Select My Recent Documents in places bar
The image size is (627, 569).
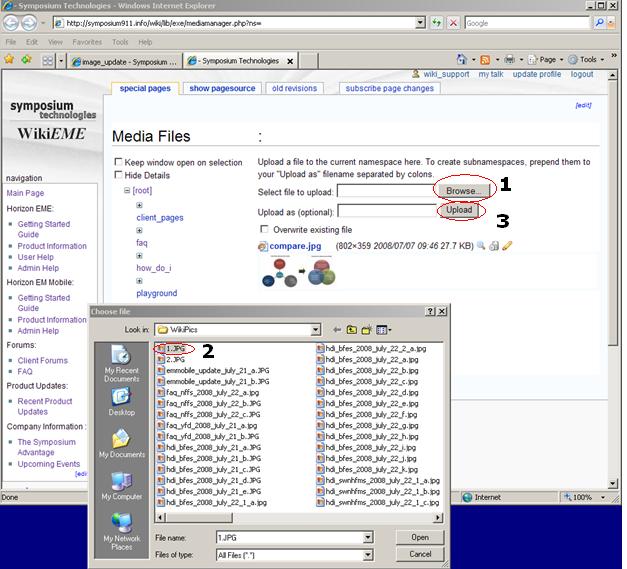pos(122,363)
